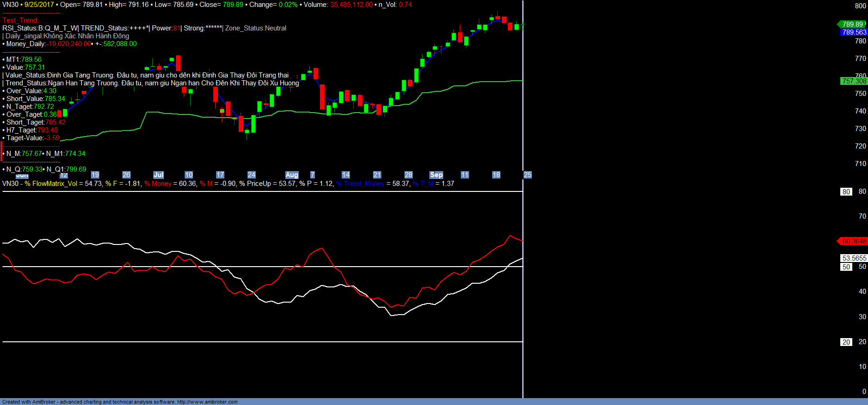Click the red '% Money' indicator label
The width and height of the screenshot is (868, 405).
pos(157,184)
